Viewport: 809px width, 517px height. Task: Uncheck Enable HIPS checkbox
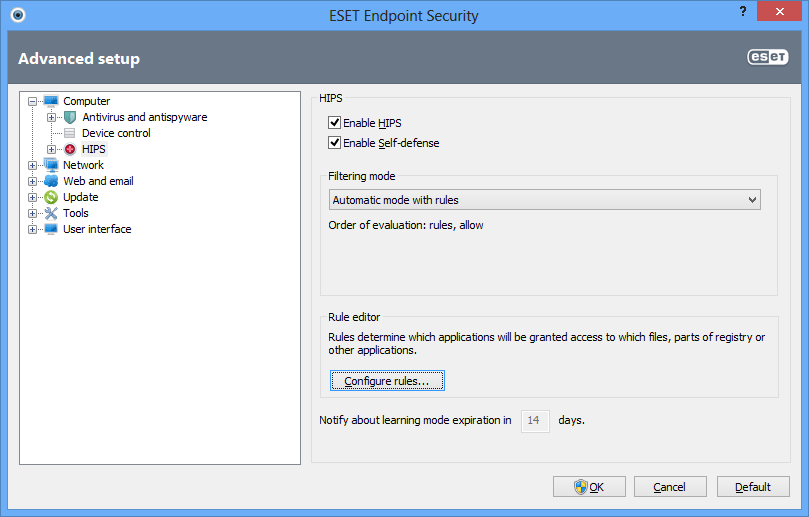pyautogui.click(x=334, y=123)
